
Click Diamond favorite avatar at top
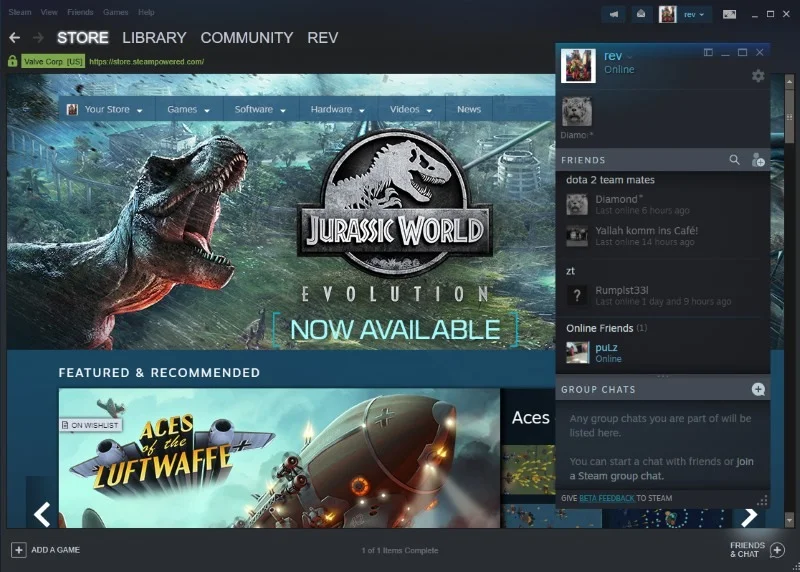pyautogui.click(x=577, y=111)
